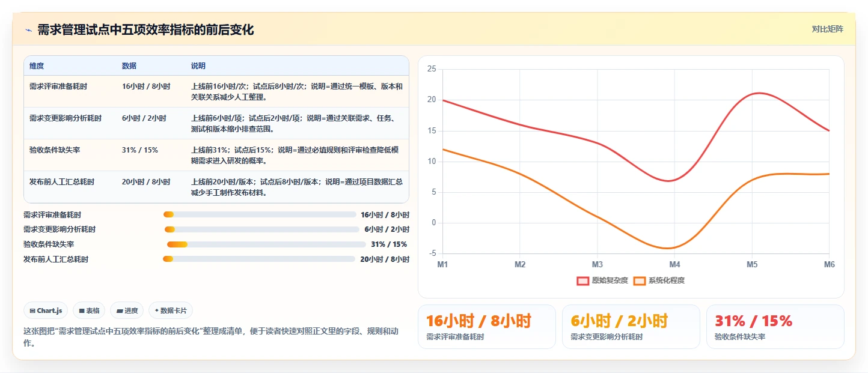Select the 验收条件缺失率 table row label
Viewport: 868px width, 373px height.
[55, 150]
